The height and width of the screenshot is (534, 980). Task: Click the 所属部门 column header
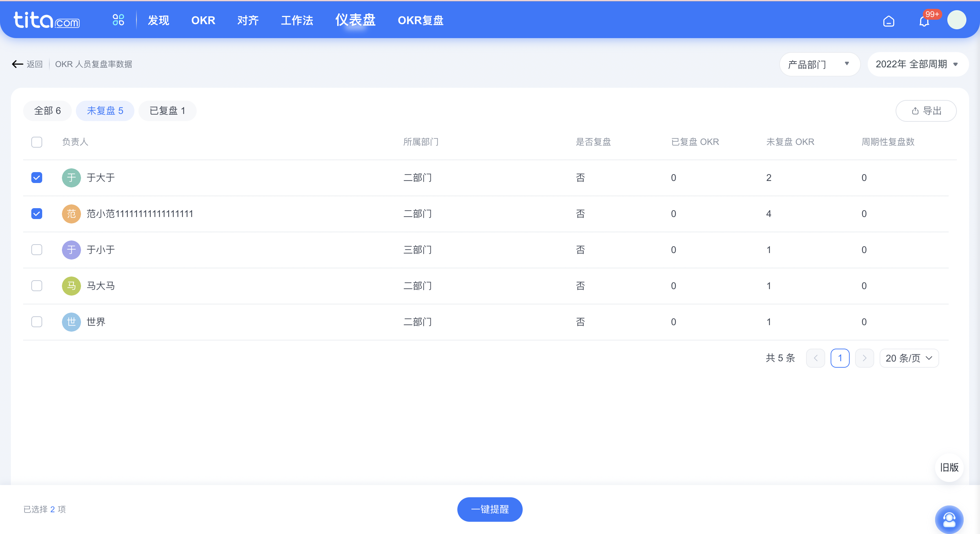click(421, 142)
